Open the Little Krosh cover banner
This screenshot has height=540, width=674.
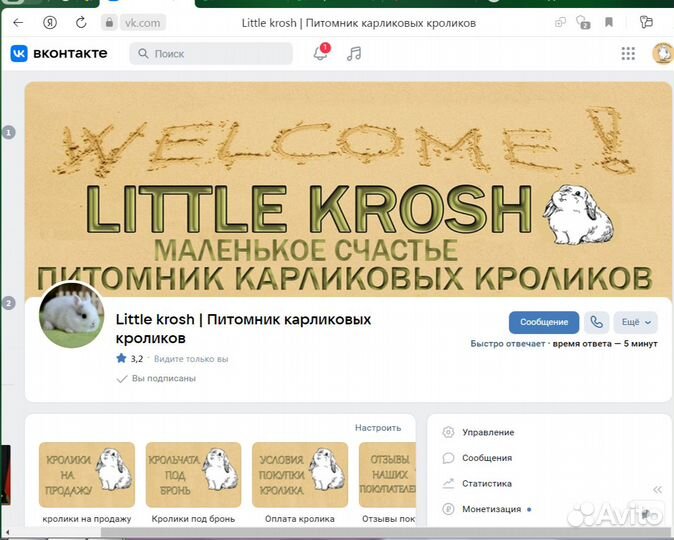348,189
